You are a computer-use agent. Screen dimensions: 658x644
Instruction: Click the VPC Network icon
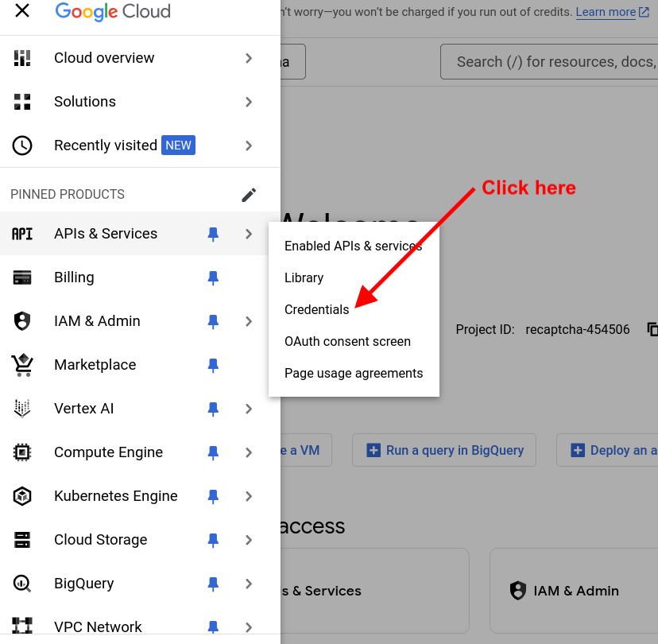(x=22, y=626)
